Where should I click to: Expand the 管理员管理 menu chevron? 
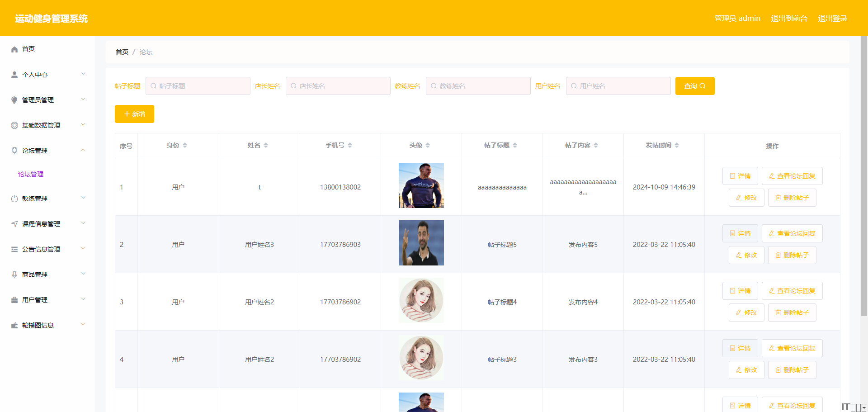coord(83,99)
